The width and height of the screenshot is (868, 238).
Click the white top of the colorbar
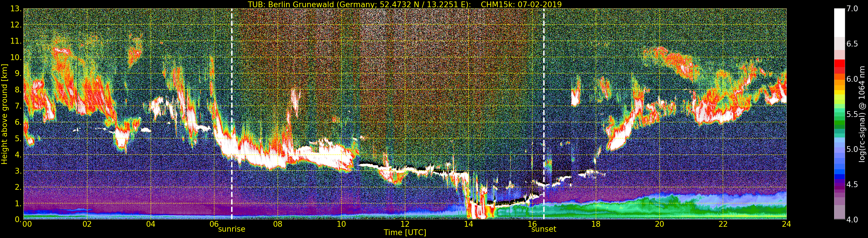coord(839,22)
